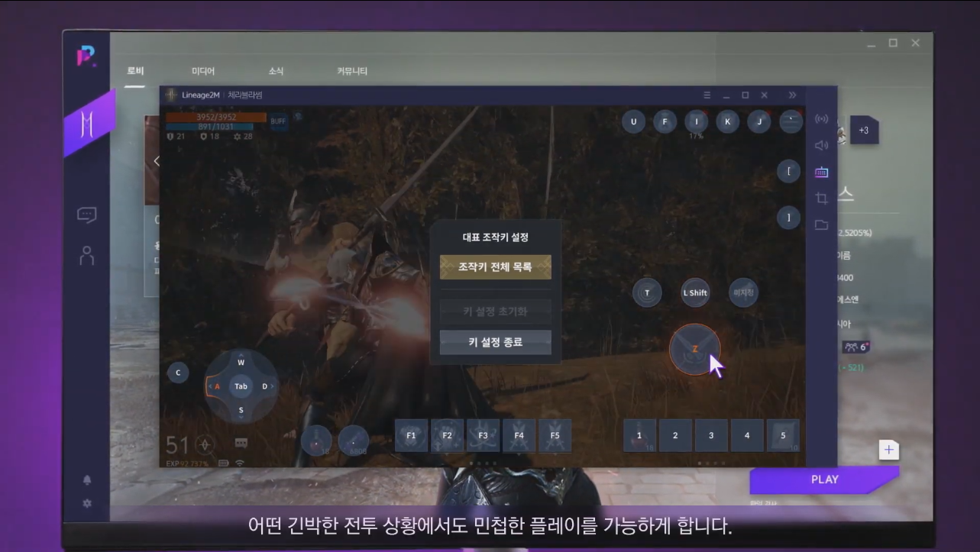Mute sound with the speaker icon

(821, 145)
